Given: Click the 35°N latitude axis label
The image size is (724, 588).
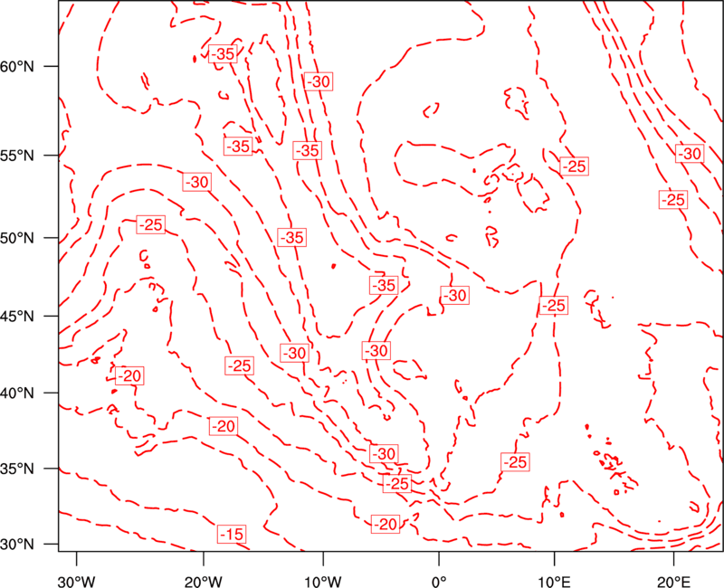Looking at the screenshot, I should click(17, 469).
